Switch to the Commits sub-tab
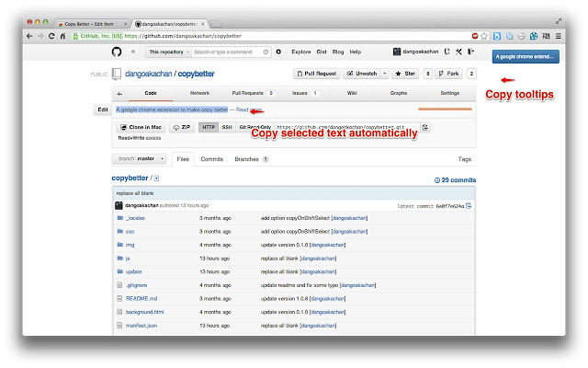Image resolution: width=588 pixels, height=368 pixels. click(212, 159)
